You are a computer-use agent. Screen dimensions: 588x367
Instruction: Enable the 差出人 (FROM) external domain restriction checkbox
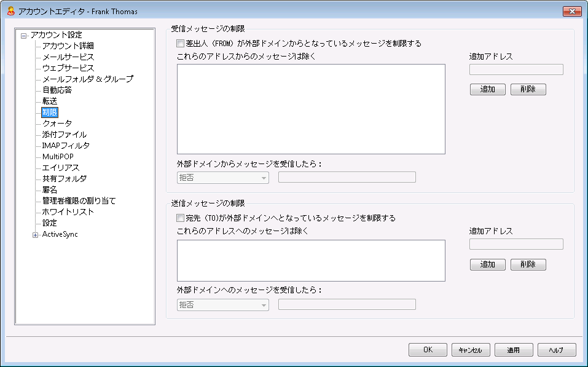point(180,44)
